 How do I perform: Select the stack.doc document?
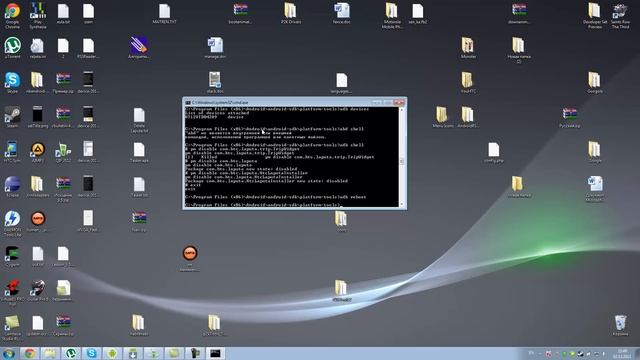pos(215,82)
